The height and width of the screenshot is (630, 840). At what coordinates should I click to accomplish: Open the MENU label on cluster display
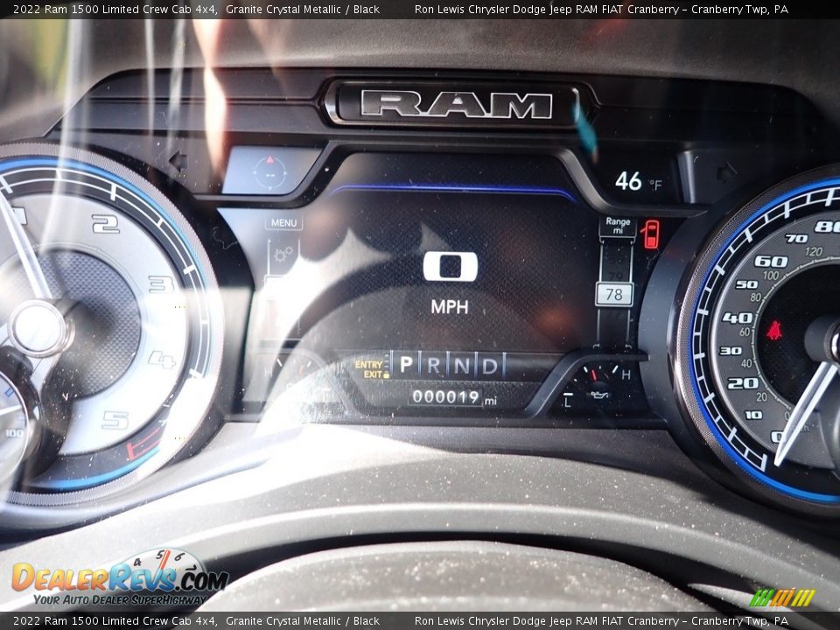(283, 222)
